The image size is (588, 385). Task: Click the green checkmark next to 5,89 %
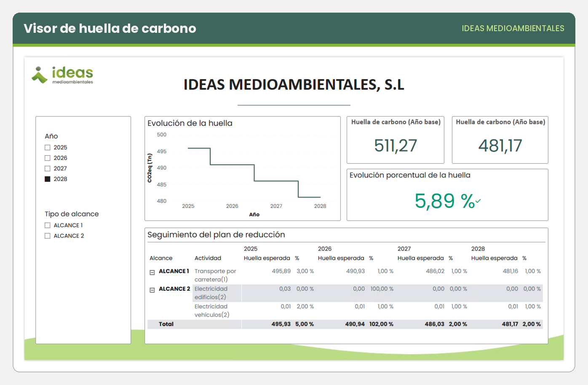[x=478, y=201]
